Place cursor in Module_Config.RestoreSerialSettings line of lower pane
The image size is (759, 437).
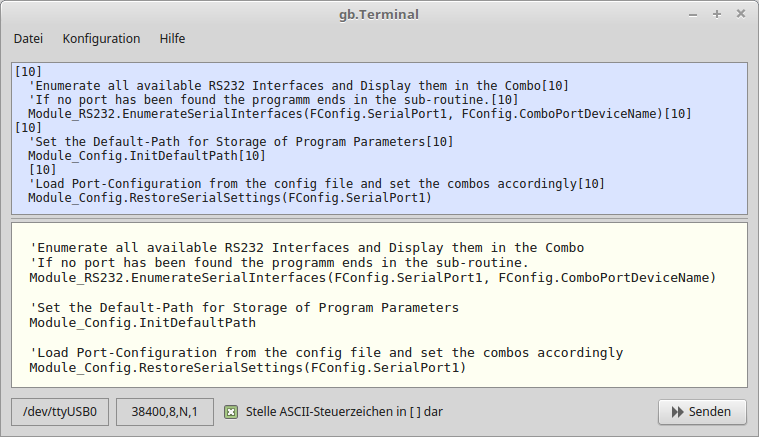coord(248,368)
